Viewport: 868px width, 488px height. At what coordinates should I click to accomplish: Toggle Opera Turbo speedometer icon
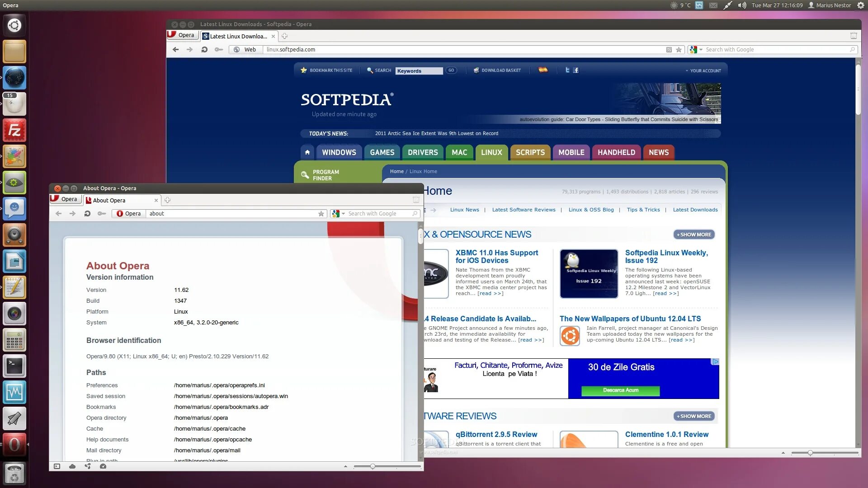pos(103,466)
